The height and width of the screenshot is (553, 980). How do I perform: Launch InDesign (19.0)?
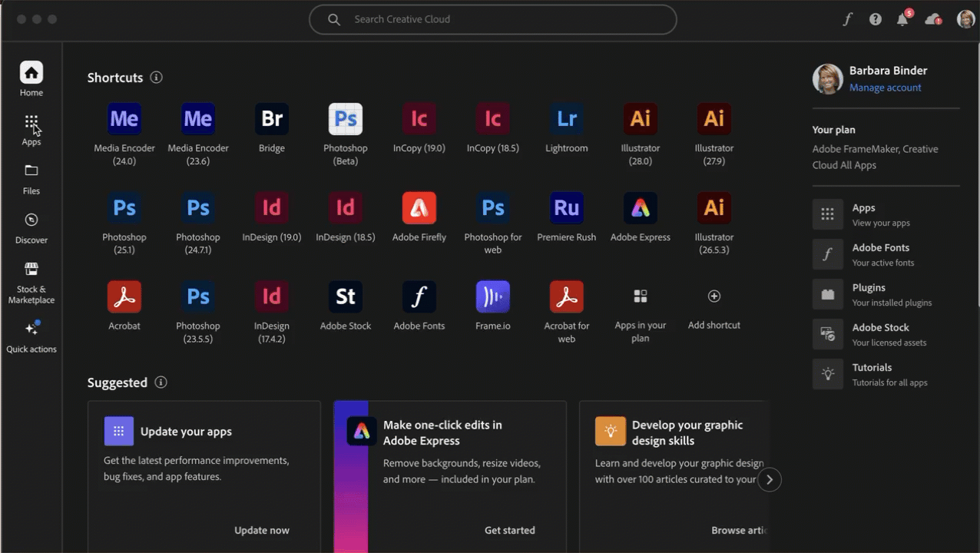point(272,208)
